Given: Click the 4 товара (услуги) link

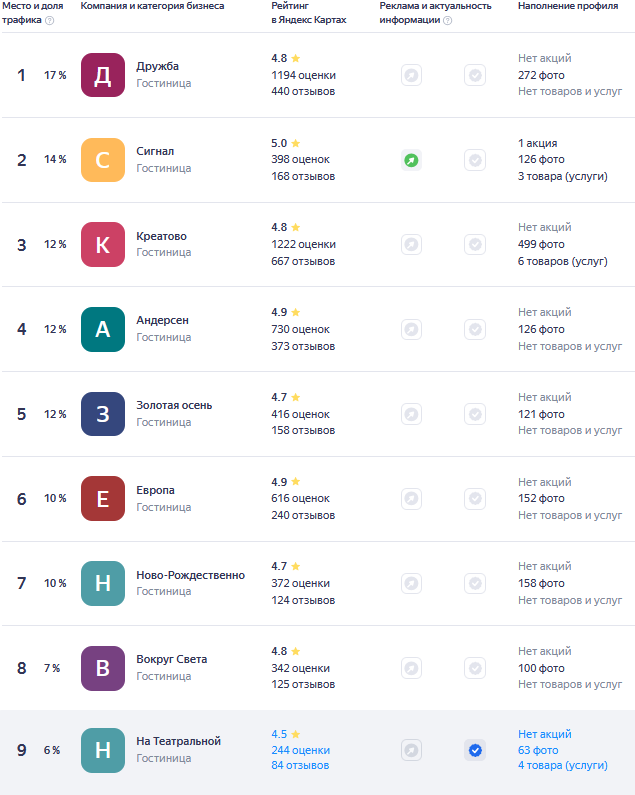Looking at the screenshot, I should (562, 766).
